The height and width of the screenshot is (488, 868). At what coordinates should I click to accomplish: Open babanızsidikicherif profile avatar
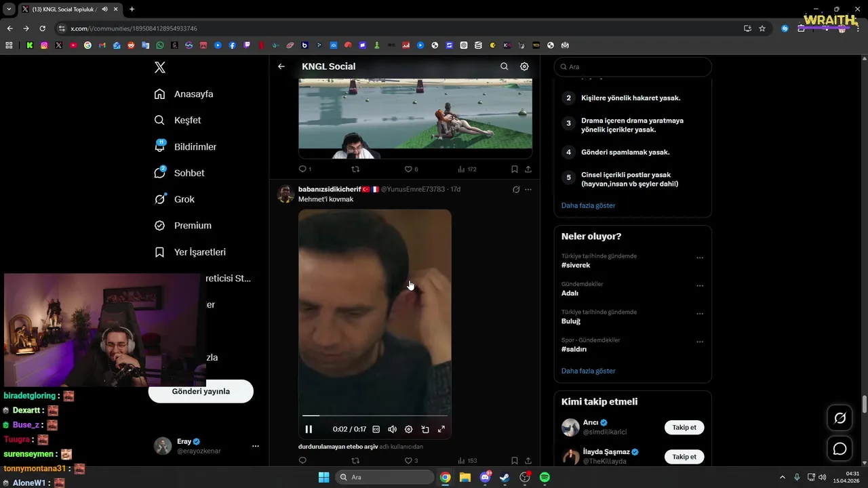(x=285, y=194)
